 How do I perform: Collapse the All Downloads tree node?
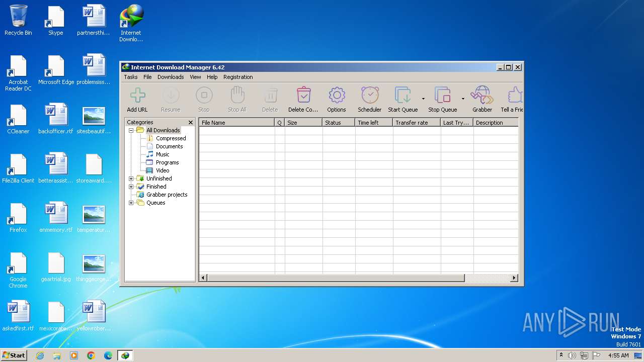131,130
